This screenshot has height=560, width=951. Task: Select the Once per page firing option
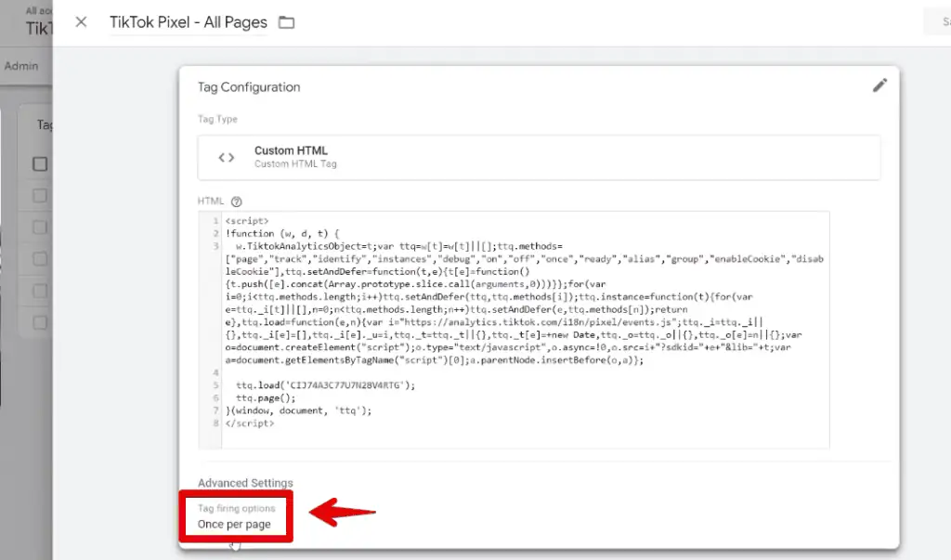click(x=234, y=525)
